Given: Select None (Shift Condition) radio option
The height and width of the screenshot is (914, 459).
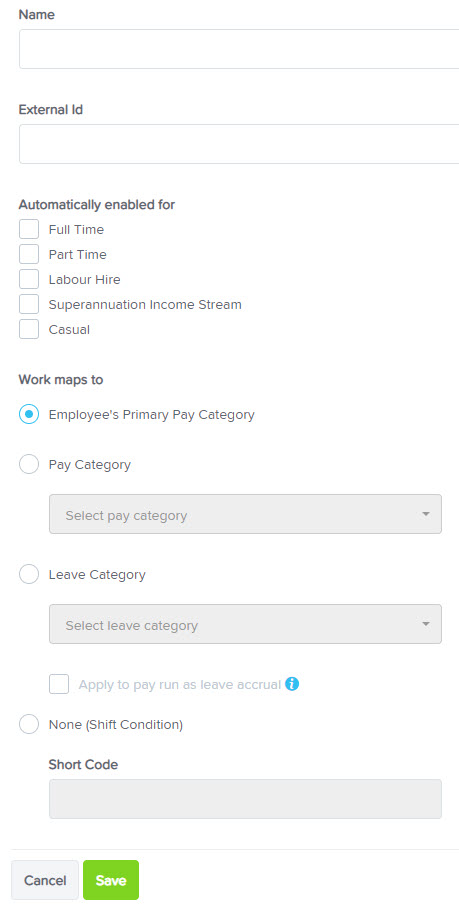Looking at the screenshot, I should [x=29, y=725].
